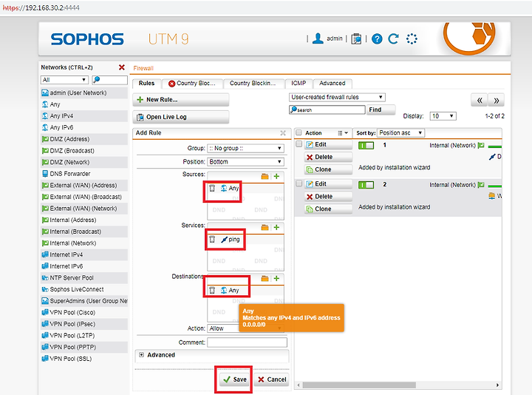
Task: Open folder icon for Services field
Action: [x=265, y=228]
